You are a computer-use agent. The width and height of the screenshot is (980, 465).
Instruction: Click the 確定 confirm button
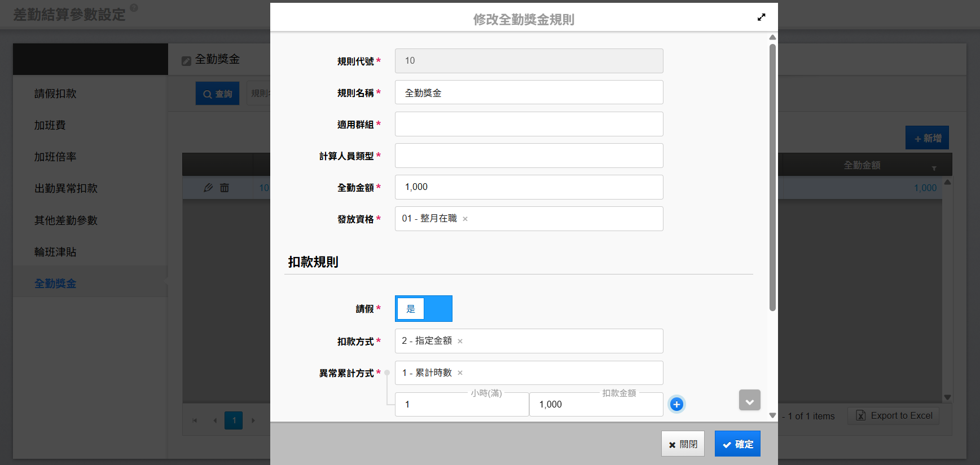pyautogui.click(x=737, y=444)
